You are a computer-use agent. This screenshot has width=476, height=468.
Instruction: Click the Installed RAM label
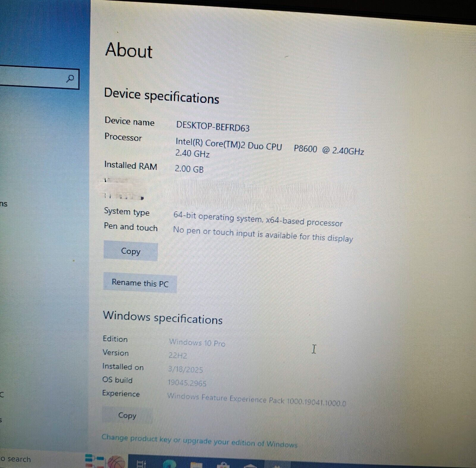click(131, 165)
